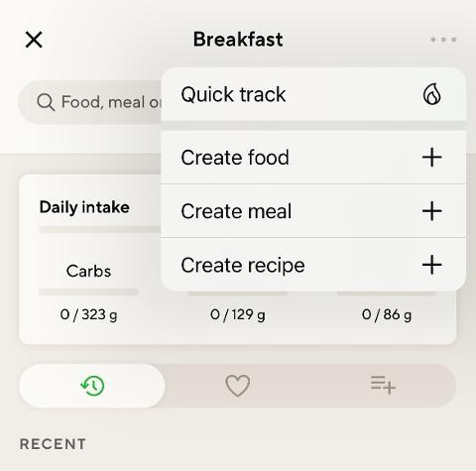Click the flame icon beside Quick track

click(432, 94)
